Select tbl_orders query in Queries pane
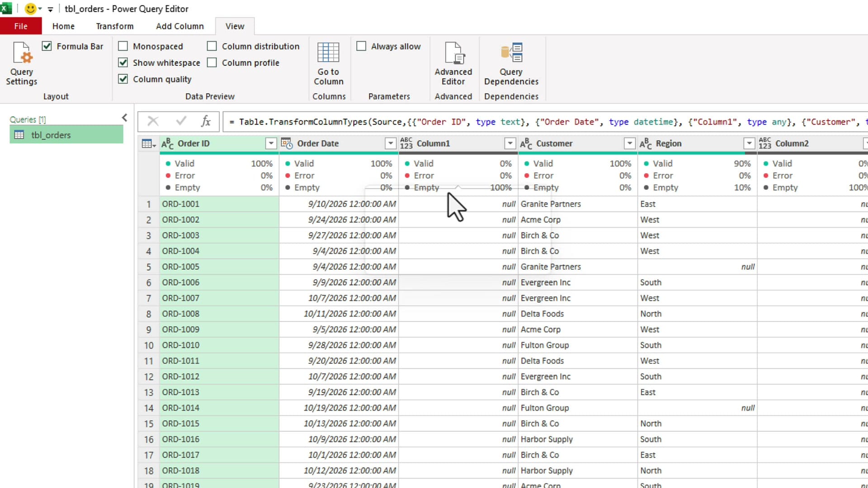 coord(66,135)
